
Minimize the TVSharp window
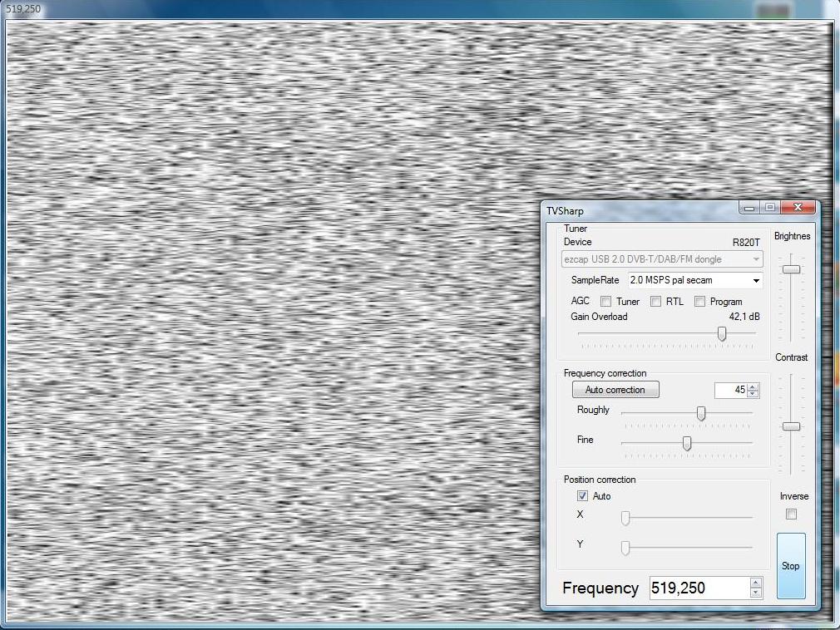pos(749,207)
